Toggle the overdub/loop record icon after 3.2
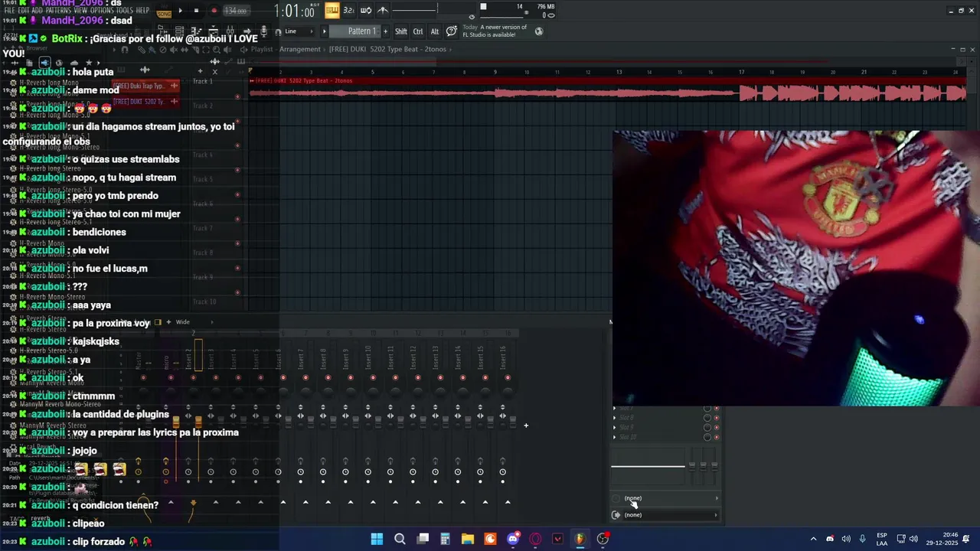The image size is (980, 551). pyautogui.click(x=365, y=10)
